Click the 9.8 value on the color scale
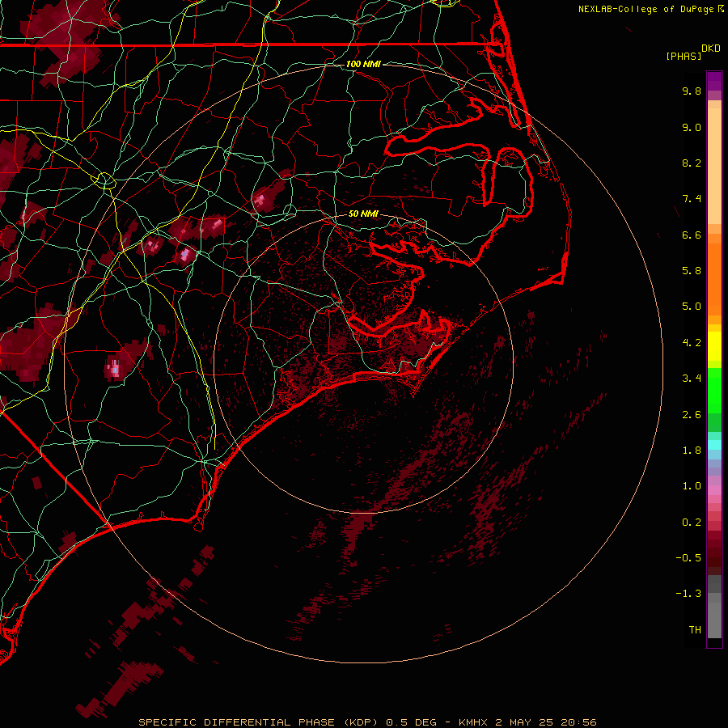The height and width of the screenshot is (728, 728). (x=692, y=91)
